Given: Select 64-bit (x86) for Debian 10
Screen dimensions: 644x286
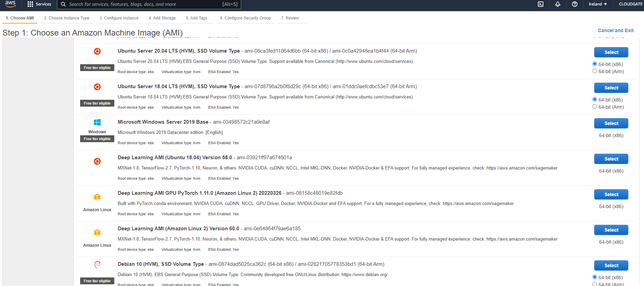Looking at the screenshot, I should [x=595, y=277].
